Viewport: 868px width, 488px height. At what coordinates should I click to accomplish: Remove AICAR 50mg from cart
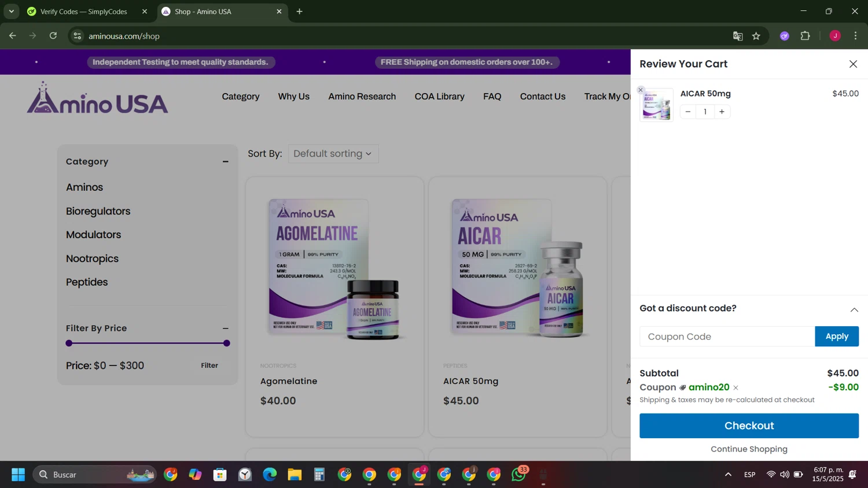641,90
